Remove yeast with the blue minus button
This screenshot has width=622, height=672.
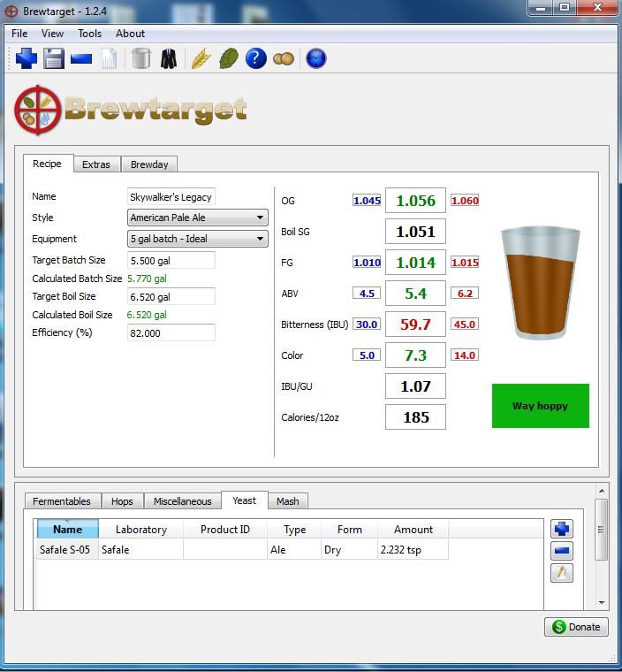tap(562, 551)
